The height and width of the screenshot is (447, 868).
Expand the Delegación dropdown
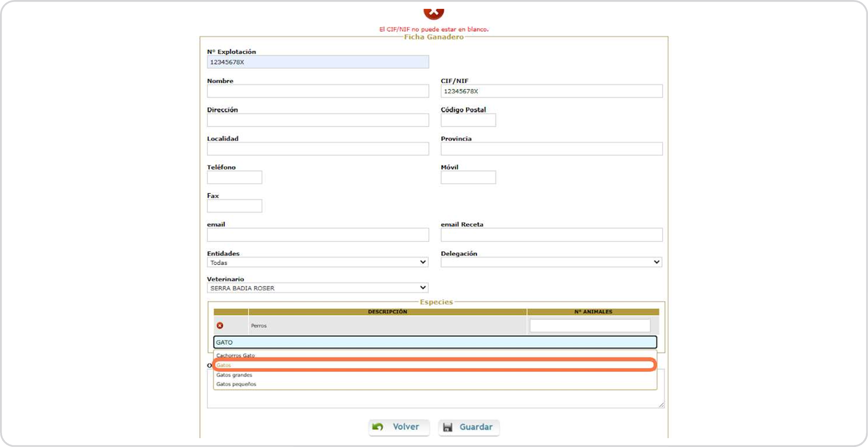click(x=551, y=262)
